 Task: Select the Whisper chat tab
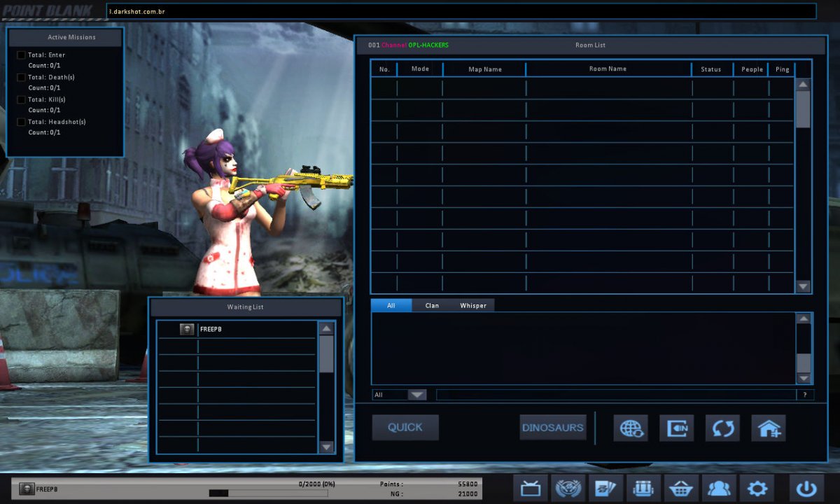click(473, 305)
